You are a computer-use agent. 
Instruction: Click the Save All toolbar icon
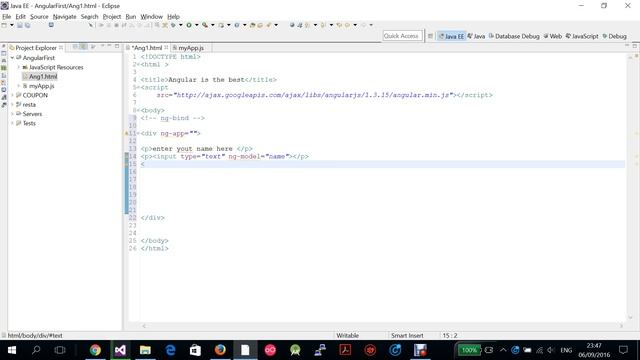coord(27,25)
